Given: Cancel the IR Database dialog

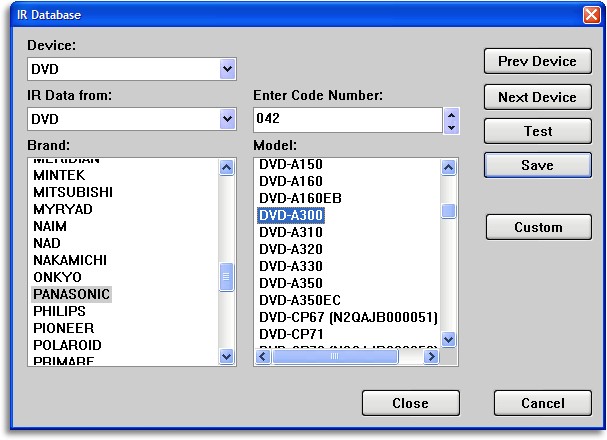Looking at the screenshot, I should (x=542, y=403).
